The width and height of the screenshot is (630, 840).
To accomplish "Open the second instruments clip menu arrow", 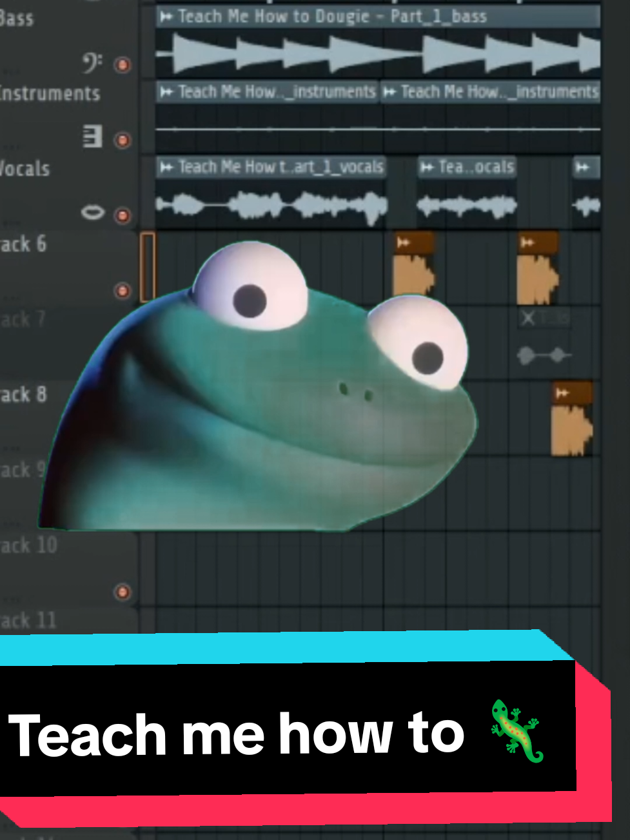I will click(389, 92).
